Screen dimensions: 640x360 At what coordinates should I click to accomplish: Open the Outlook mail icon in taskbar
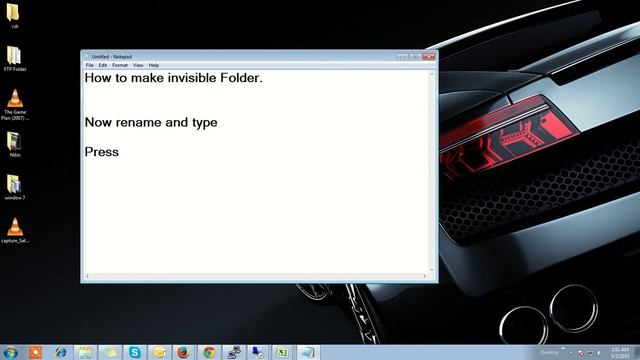159,352
